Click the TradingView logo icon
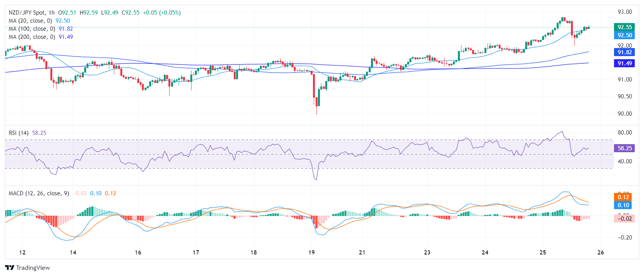The height and width of the screenshot is (276, 644). click(x=10, y=268)
